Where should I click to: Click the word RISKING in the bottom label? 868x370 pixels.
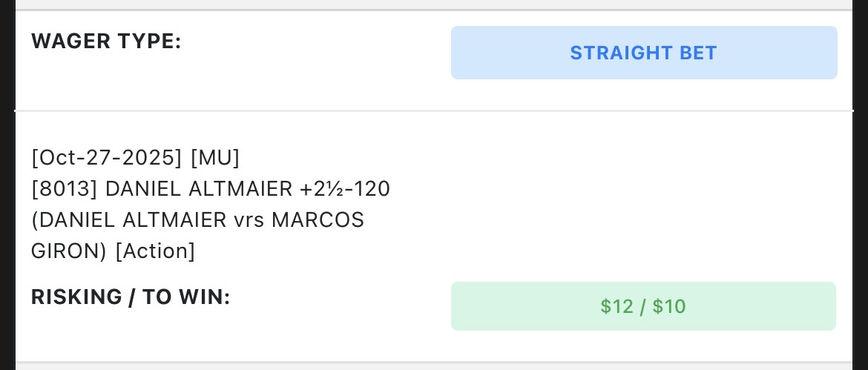pos(76,297)
